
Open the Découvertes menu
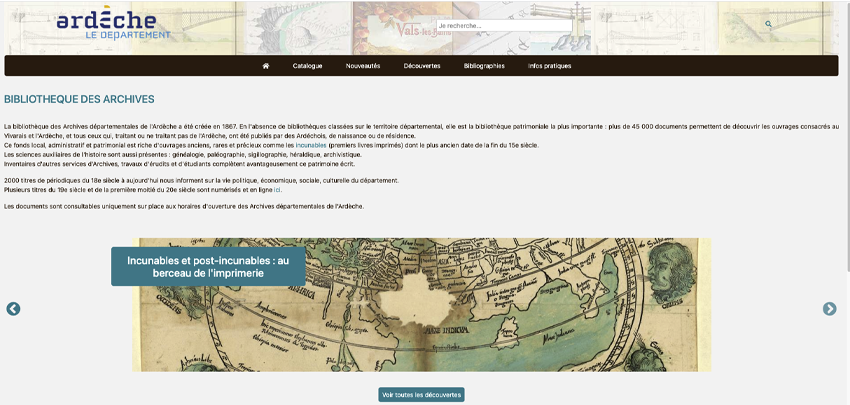(422, 66)
